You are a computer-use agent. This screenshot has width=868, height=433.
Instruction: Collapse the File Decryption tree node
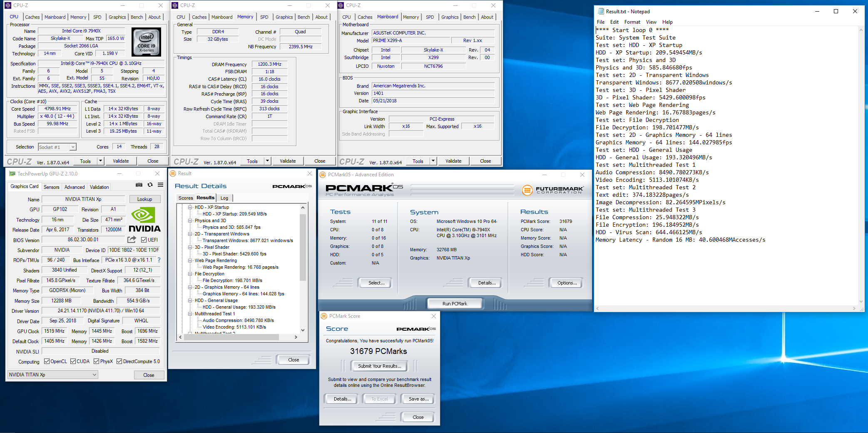[190, 274]
